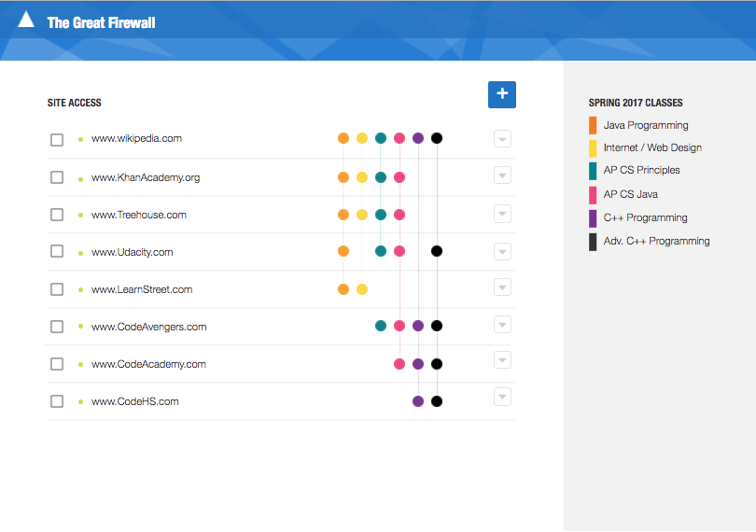Screen dimensions: 756x532
Task: Click the purple C++ Programming swatch
Action: pyautogui.click(x=593, y=218)
